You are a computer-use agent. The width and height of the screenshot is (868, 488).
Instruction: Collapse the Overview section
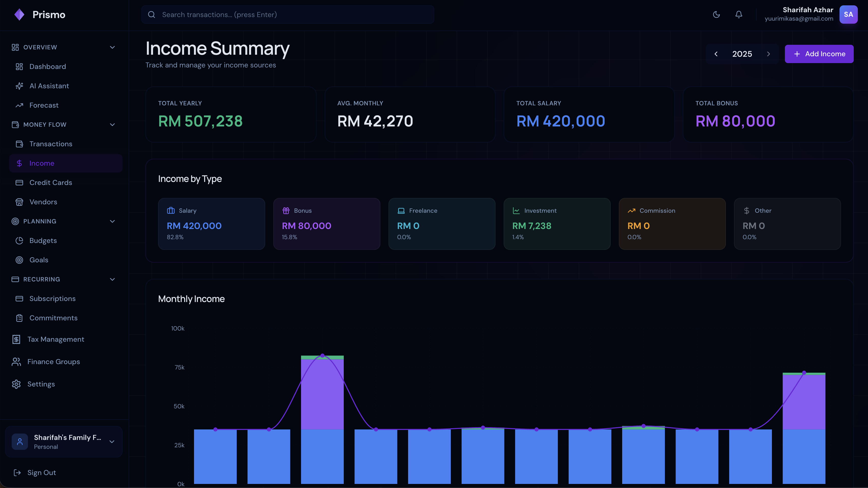(112, 47)
